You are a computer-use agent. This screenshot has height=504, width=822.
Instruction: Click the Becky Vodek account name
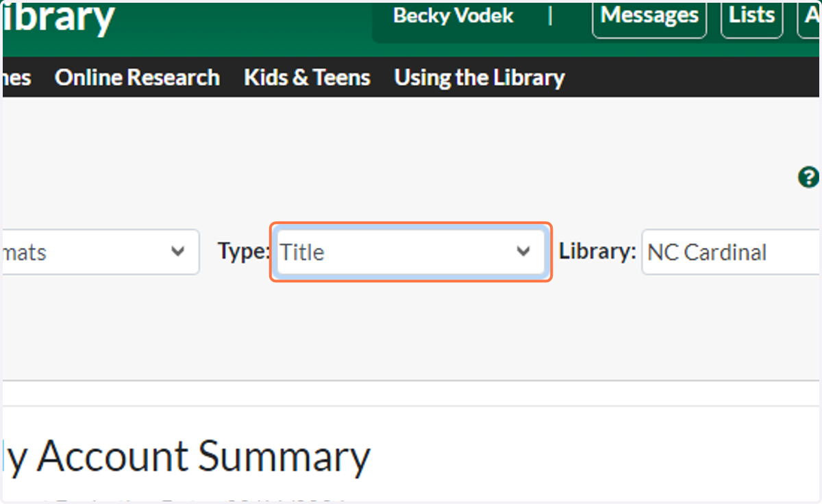(x=453, y=16)
